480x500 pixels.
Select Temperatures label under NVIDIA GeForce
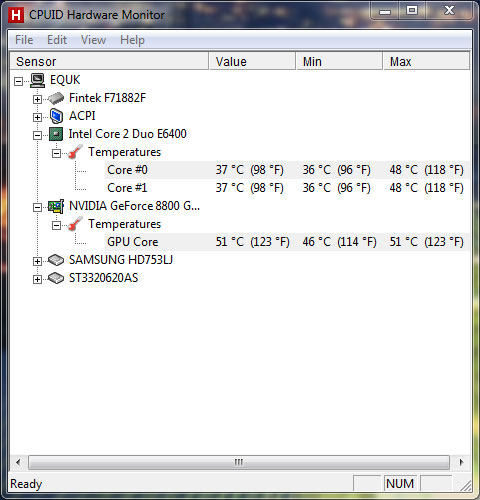[124, 224]
